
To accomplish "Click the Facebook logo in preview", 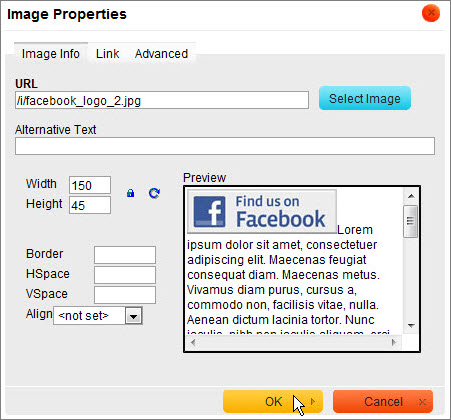I will pyautogui.click(x=262, y=211).
